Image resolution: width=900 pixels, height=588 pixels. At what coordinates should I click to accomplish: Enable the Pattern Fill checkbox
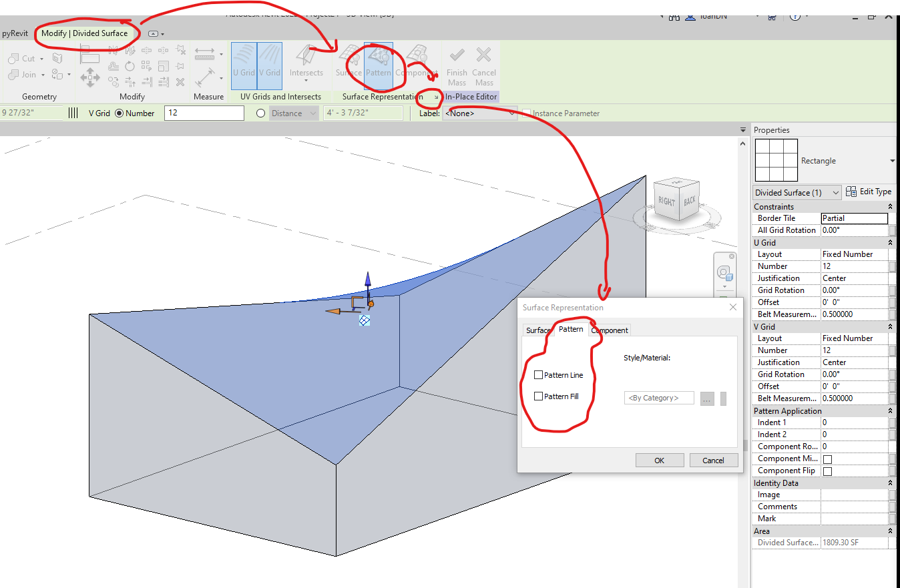538,396
